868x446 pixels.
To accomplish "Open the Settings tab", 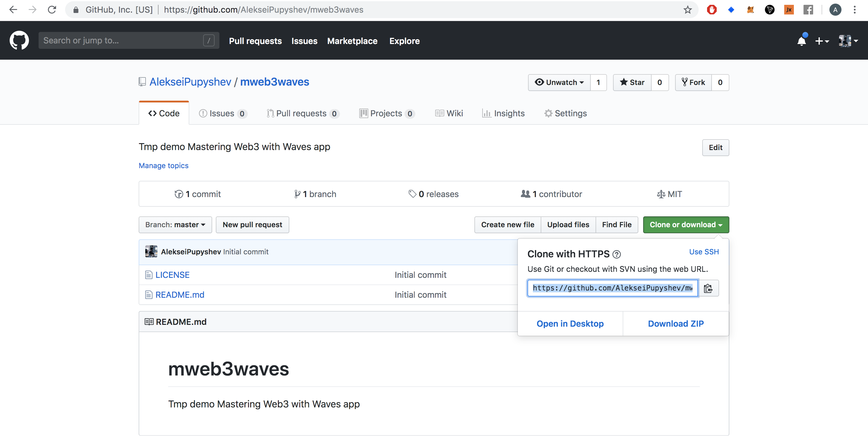I will (x=565, y=114).
